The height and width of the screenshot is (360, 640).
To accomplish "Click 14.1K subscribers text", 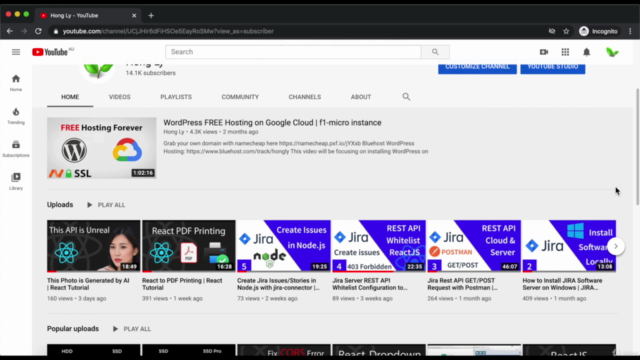I will point(151,73).
